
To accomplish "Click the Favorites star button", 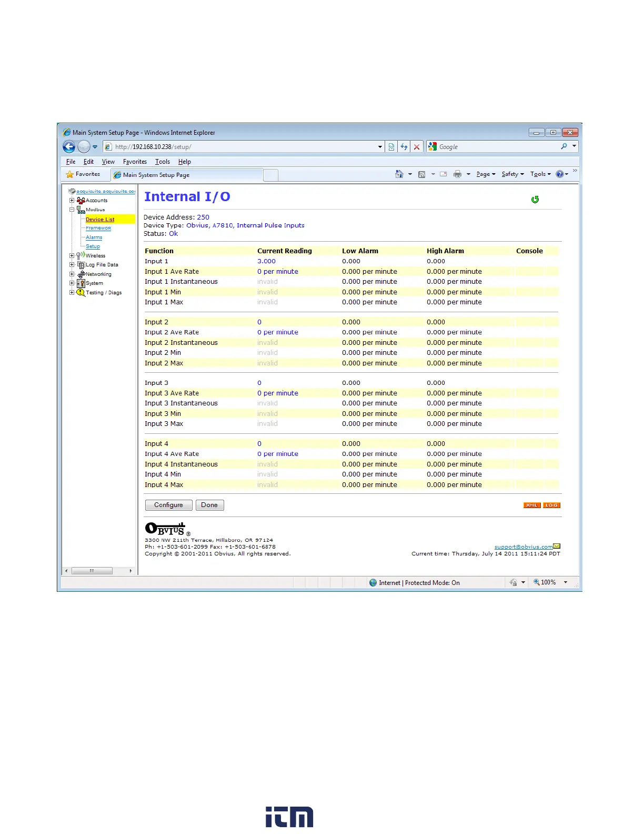I will (x=83, y=174).
